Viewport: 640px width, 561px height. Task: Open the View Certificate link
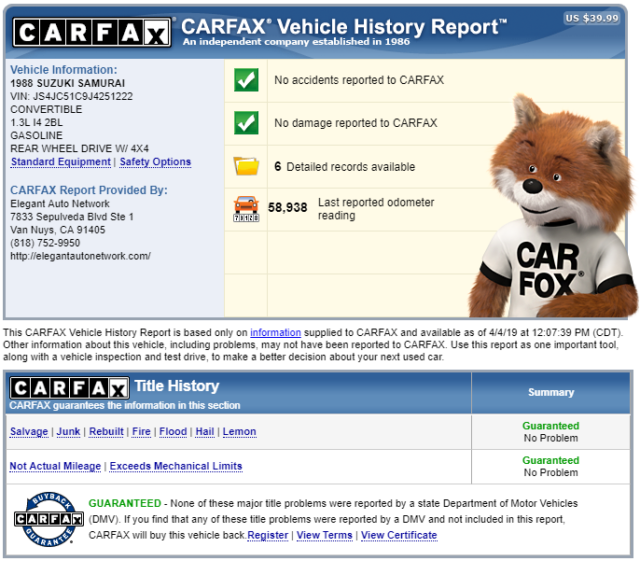[399, 535]
